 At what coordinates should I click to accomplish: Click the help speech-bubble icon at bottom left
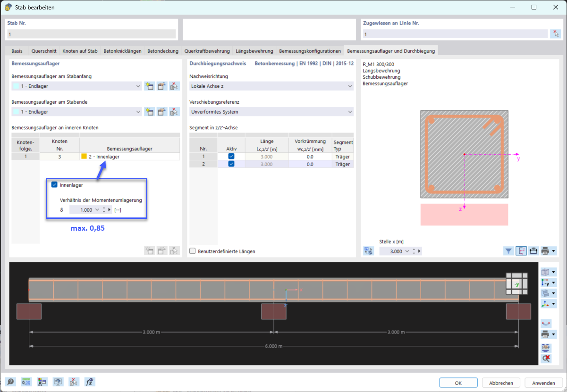tap(10, 382)
